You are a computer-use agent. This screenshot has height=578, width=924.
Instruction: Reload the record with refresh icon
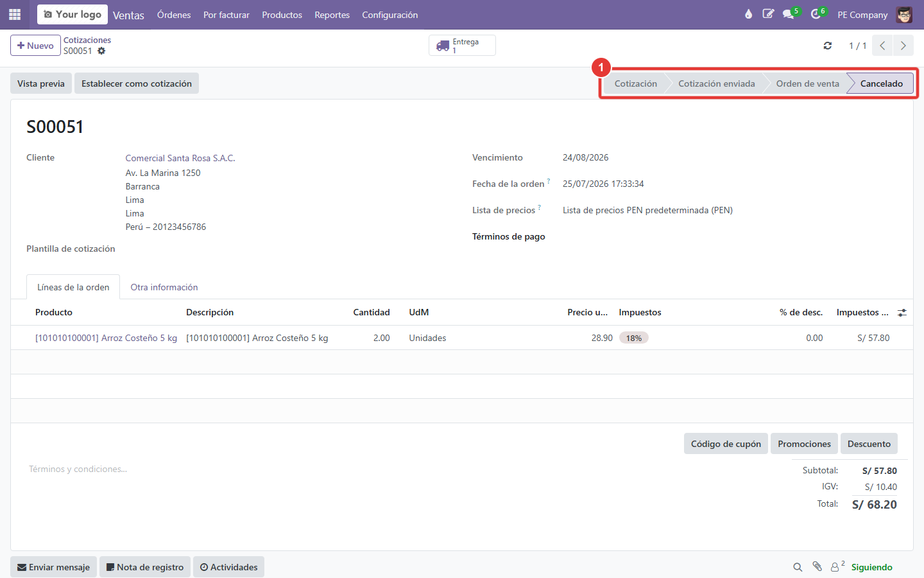click(x=828, y=46)
